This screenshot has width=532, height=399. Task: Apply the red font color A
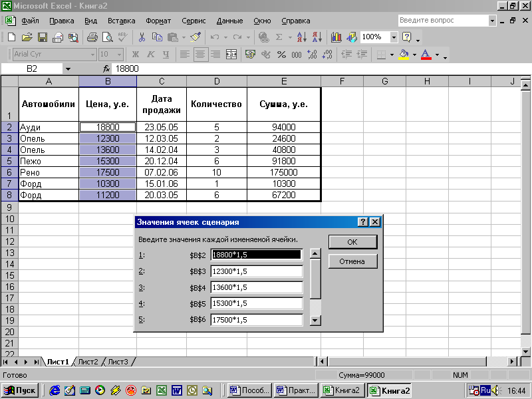tap(426, 55)
